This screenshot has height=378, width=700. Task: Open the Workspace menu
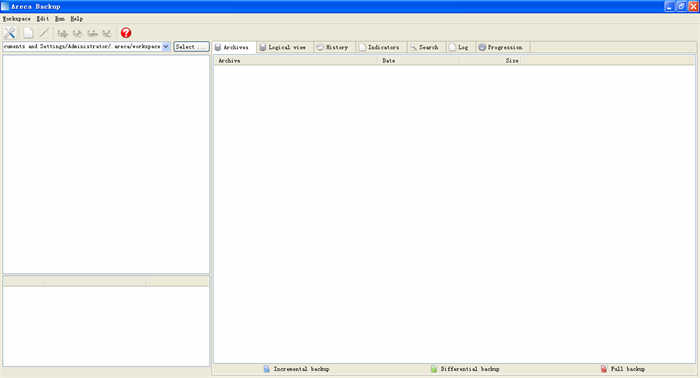17,19
